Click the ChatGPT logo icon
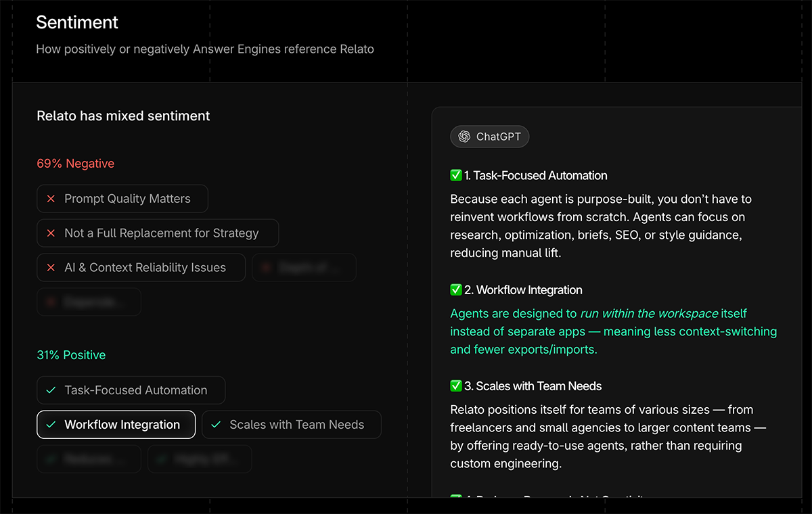This screenshot has width=812, height=514. (464, 137)
